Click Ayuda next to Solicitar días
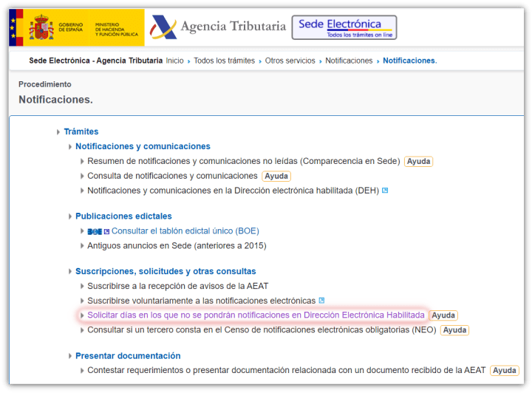532x393 pixels. click(x=443, y=315)
